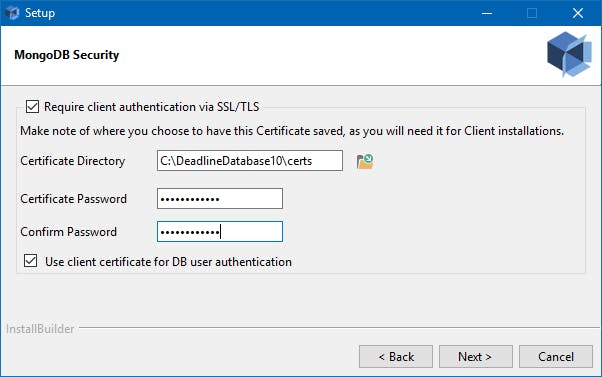The width and height of the screenshot is (602, 377).
Task: Click the MongoDB Security heading
Action: 67,55
